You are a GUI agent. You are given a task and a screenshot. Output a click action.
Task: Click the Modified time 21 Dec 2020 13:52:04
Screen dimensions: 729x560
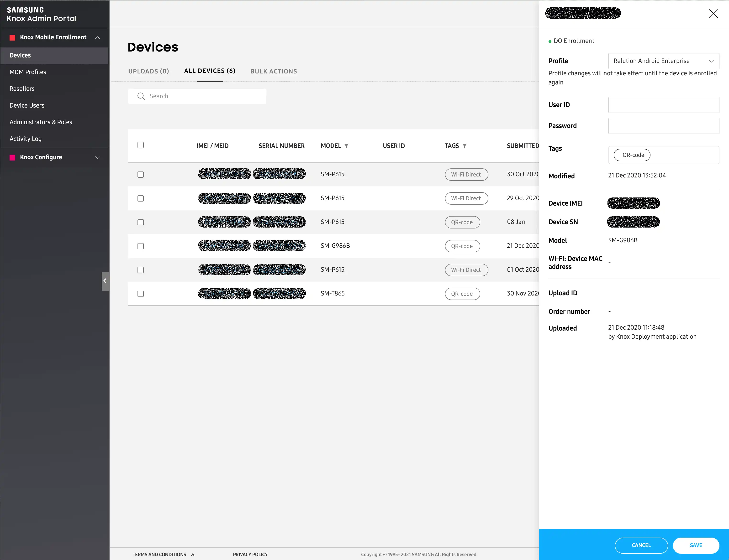coord(637,176)
